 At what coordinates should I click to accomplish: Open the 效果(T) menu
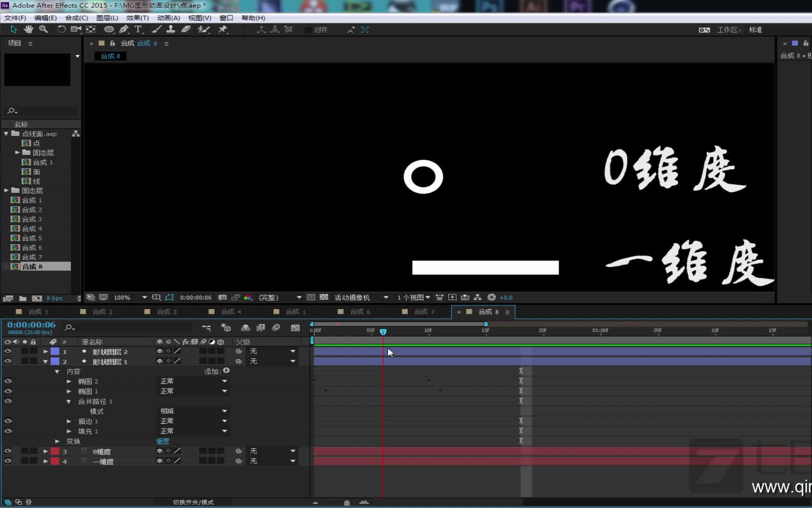tap(137, 18)
